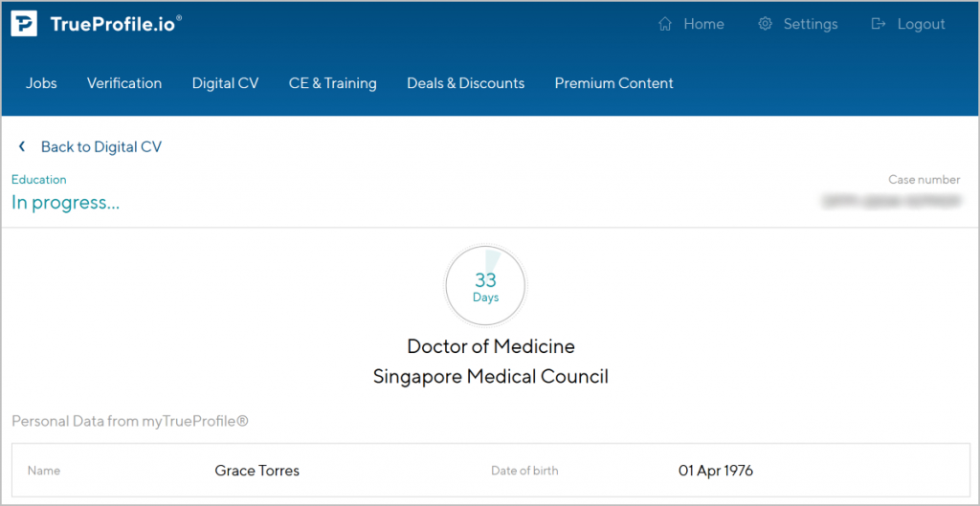Click the blurred case number value
The image size is (980, 506).
pos(892,201)
